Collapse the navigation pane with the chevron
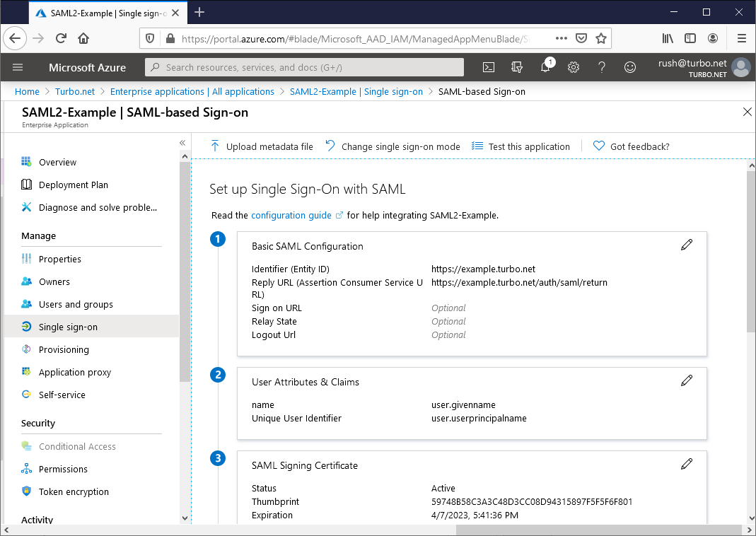The width and height of the screenshot is (756, 536). pyautogui.click(x=182, y=142)
